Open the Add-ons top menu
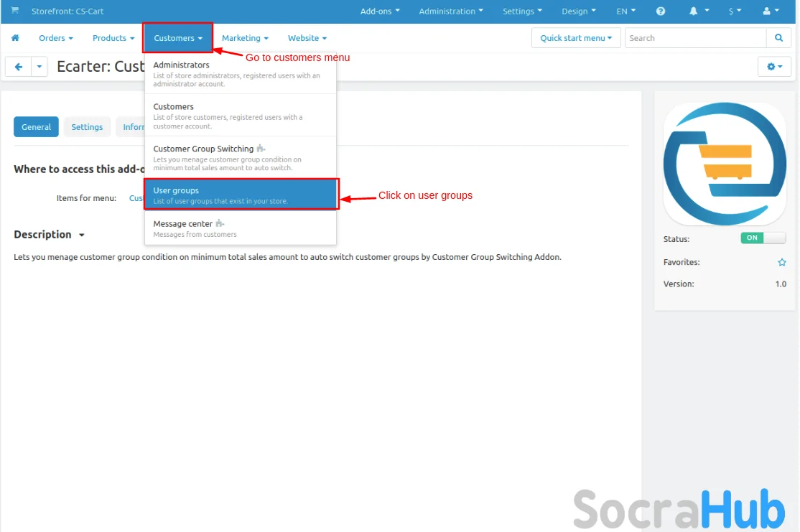The height and width of the screenshot is (532, 800). (380, 11)
